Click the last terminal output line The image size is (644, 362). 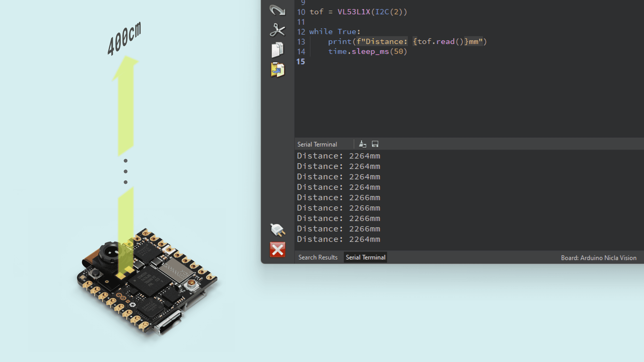click(x=338, y=239)
